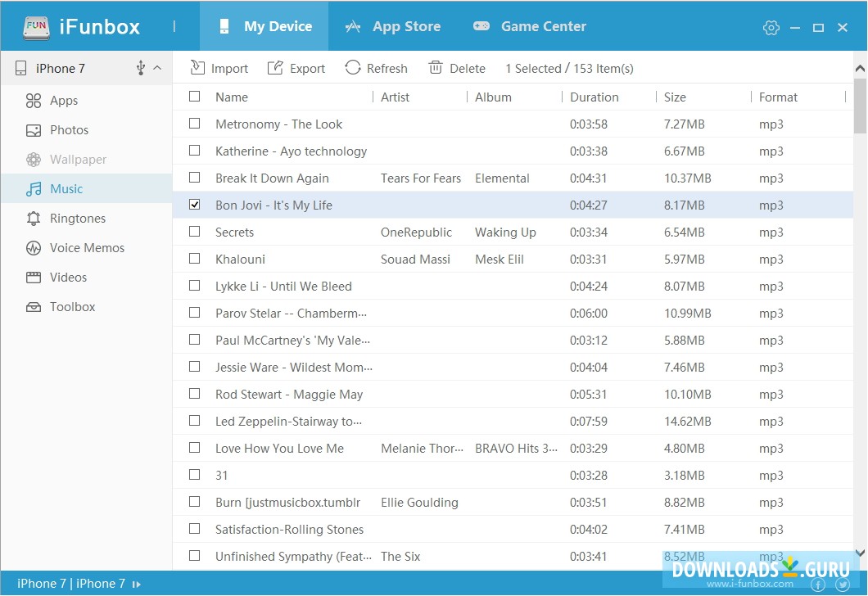Screen dimensions: 868x596
Task: Open the Toolbox section
Action: pyautogui.click(x=73, y=306)
